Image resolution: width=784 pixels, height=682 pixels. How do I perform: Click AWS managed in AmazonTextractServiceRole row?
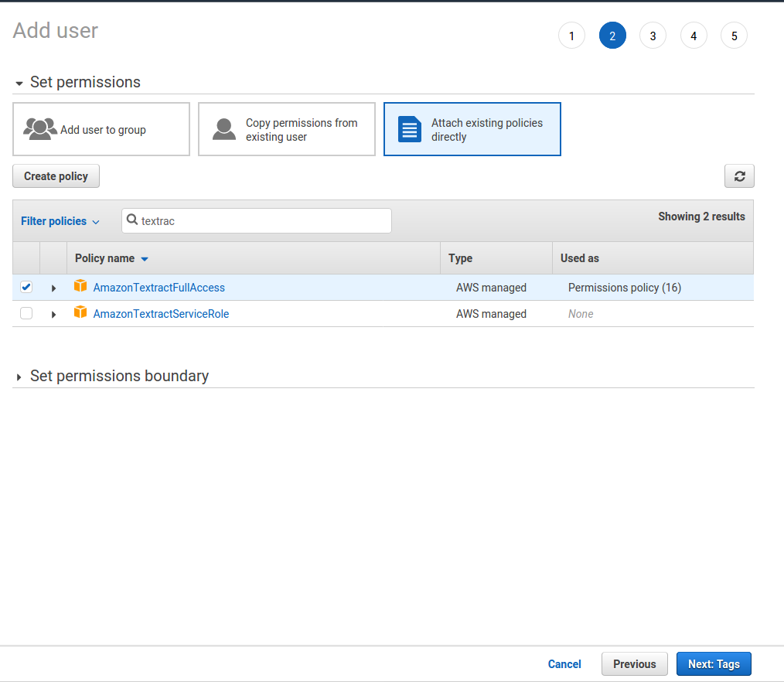pyautogui.click(x=491, y=313)
